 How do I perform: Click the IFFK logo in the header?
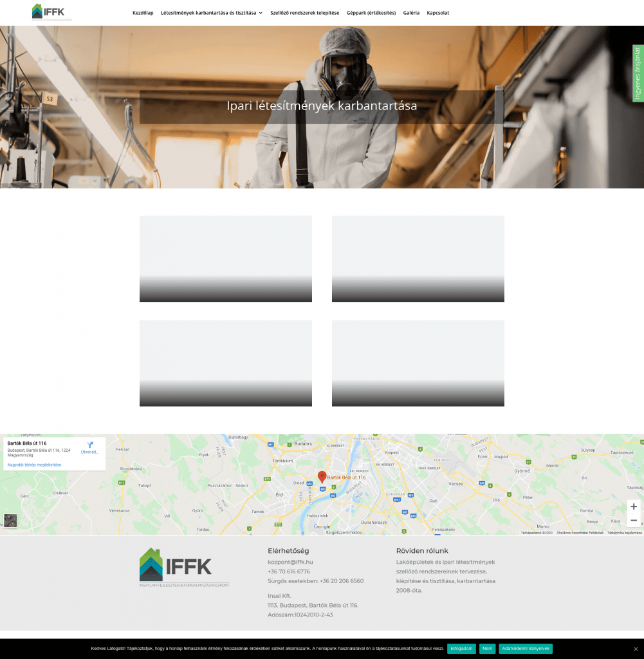[48, 12]
